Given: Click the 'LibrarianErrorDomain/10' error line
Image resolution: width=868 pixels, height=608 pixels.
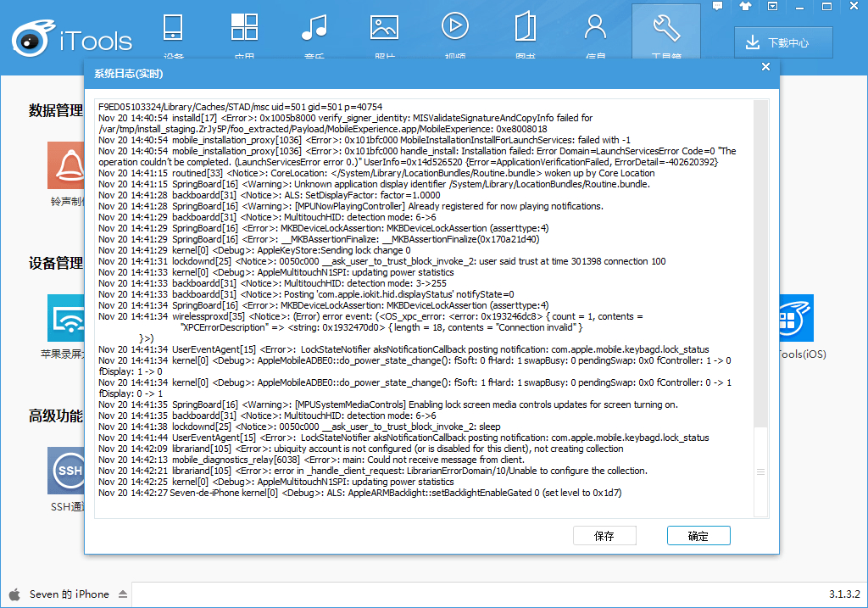Looking at the screenshot, I should click(373, 471).
